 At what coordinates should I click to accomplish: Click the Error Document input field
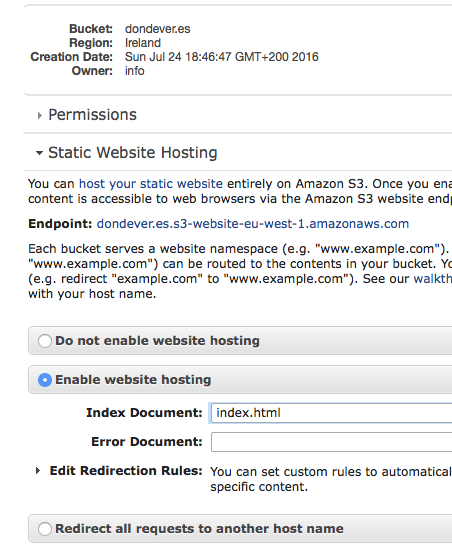tap(332, 442)
